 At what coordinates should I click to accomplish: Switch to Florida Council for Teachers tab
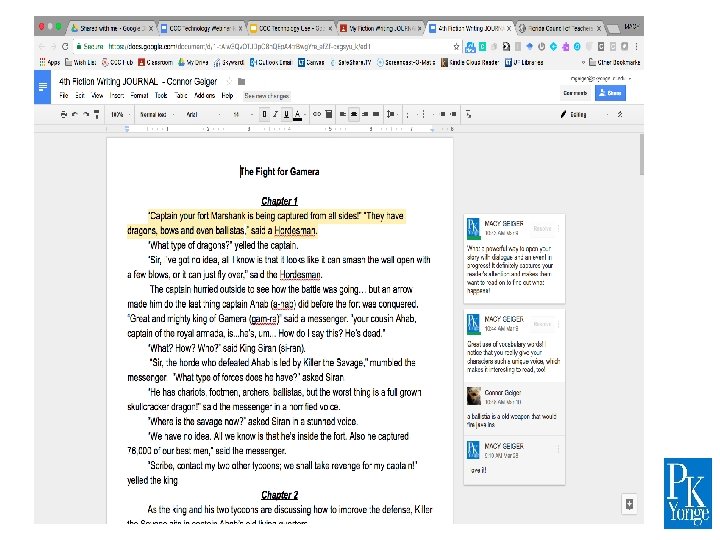[x=560, y=28]
